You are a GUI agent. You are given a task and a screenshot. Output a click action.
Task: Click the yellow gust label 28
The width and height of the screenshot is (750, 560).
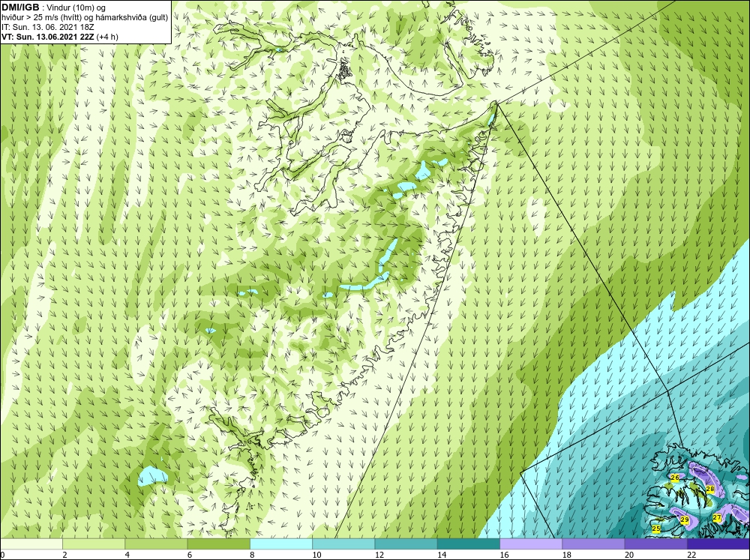pos(710,489)
